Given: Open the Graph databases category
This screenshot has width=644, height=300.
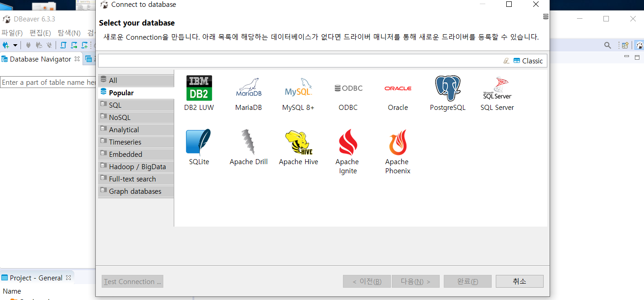Looking at the screenshot, I should (136, 191).
